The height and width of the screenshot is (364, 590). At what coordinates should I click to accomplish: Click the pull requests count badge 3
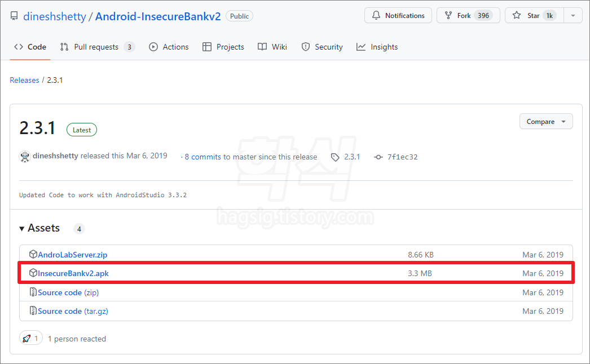(129, 47)
